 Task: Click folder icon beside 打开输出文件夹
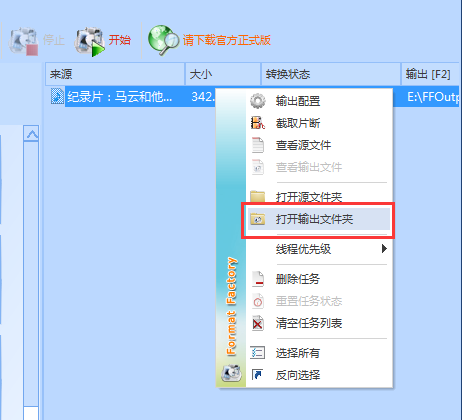(258, 219)
